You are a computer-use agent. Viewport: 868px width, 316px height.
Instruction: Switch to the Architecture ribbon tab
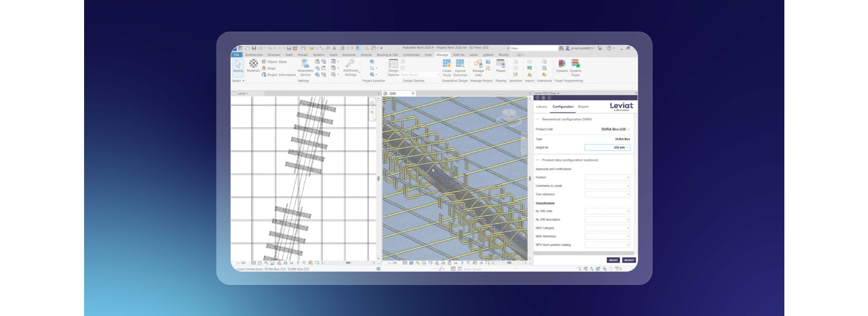pos(254,55)
